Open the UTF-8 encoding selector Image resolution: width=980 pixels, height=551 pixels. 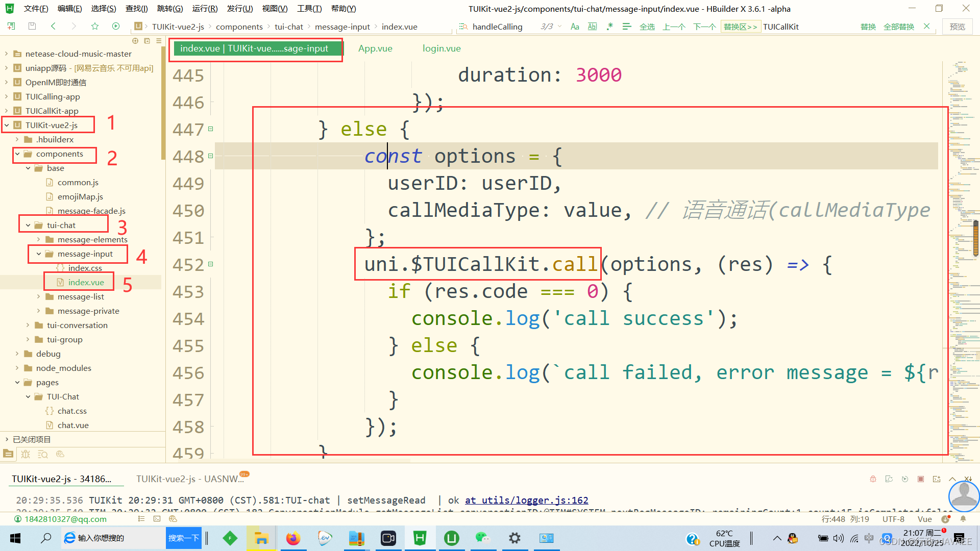893,519
